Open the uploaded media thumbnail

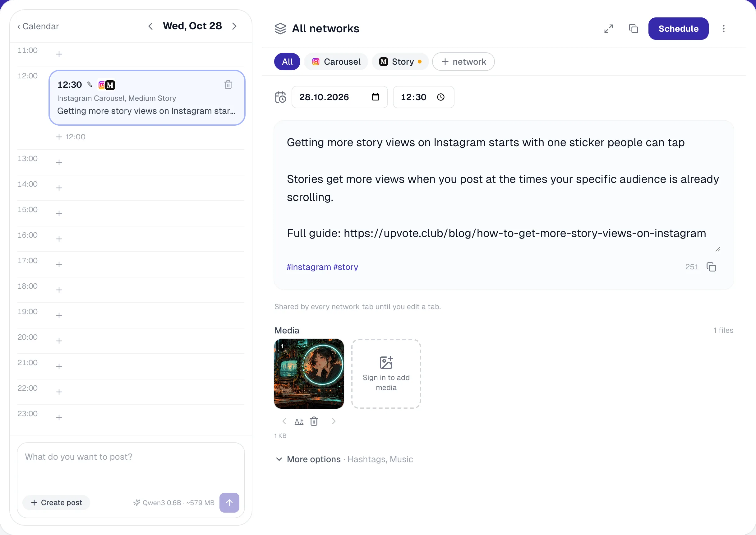(309, 374)
